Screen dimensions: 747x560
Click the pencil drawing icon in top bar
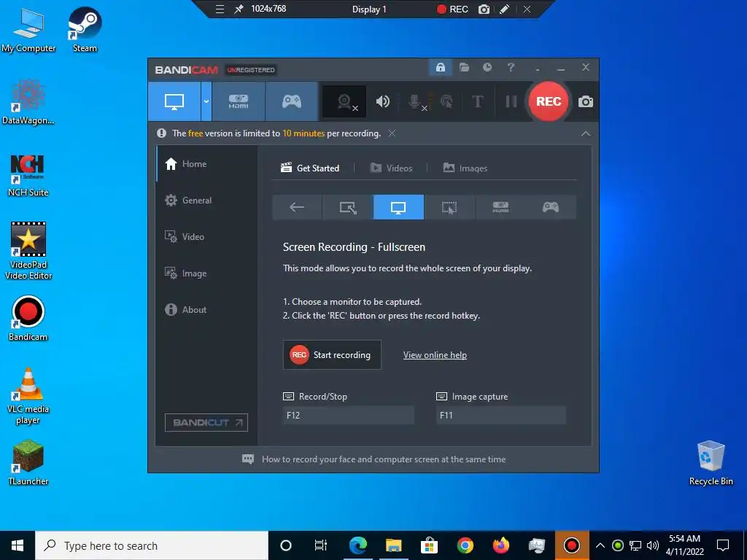(x=505, y=9)
